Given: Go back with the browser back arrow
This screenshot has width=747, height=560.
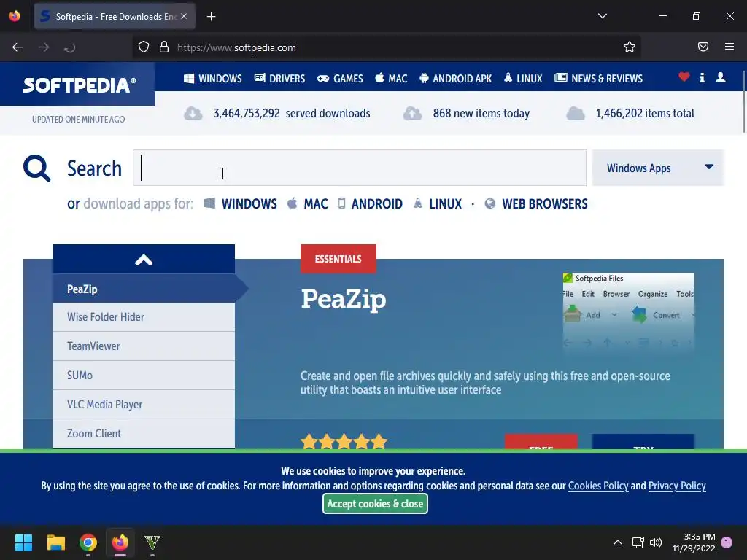Looking at the screenshot, I should point(18,47).
